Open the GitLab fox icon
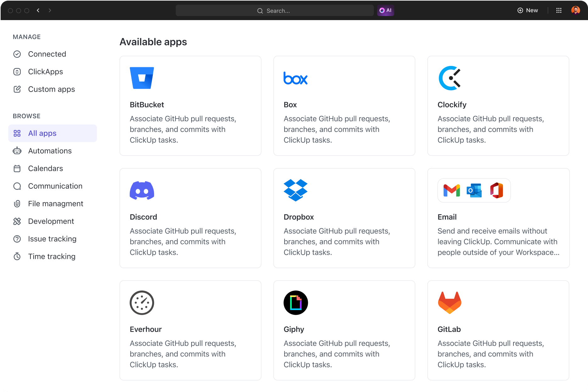This screenshot has width=588, height=392. pyautogui.click(x=449, y=302)
